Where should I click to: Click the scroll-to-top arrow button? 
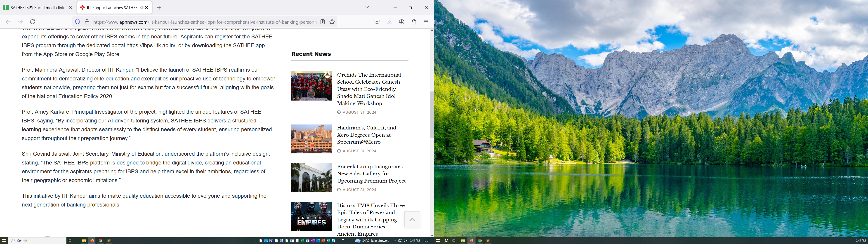(x=412, y=220)
